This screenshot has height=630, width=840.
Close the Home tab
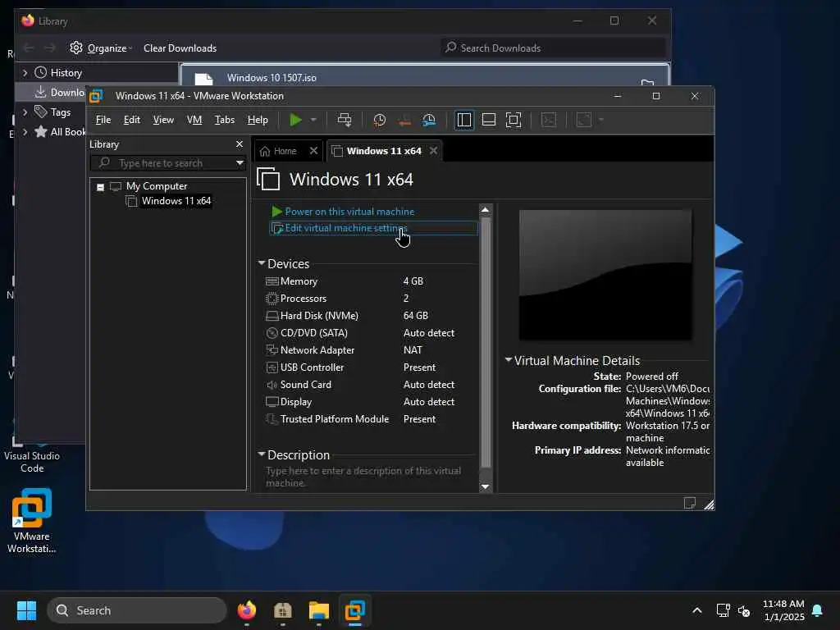[x=314, y=151]
